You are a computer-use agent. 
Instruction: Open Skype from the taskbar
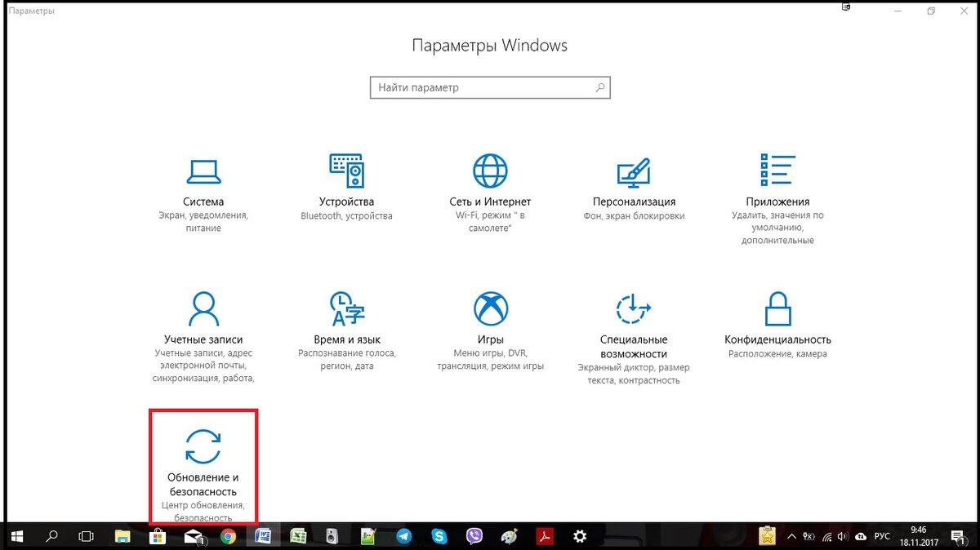(x=439, y=536)
